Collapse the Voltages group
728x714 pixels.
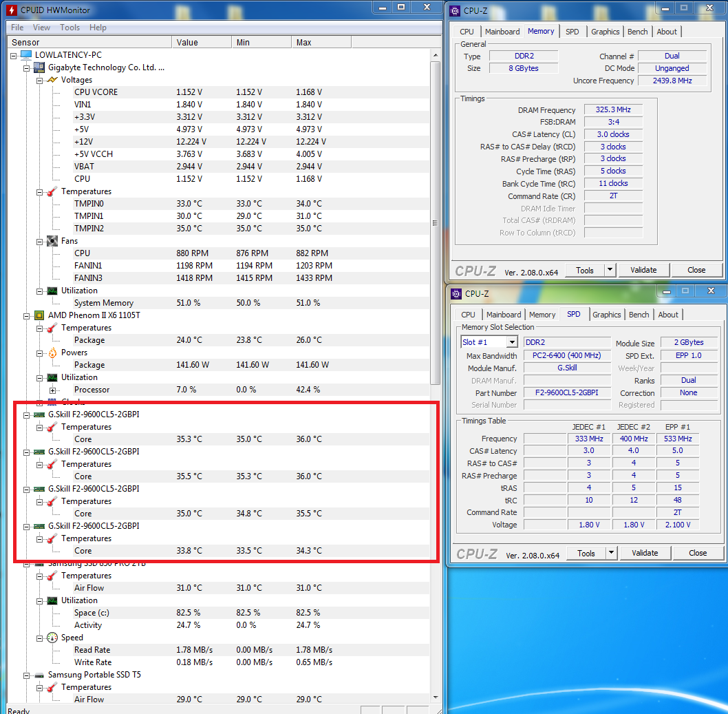(x=39, y=81)
